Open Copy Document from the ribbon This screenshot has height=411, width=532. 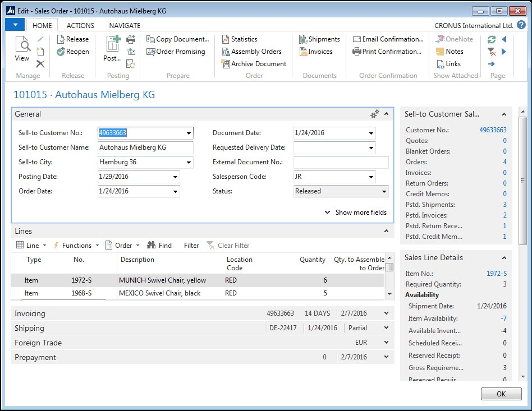(178, 39)
